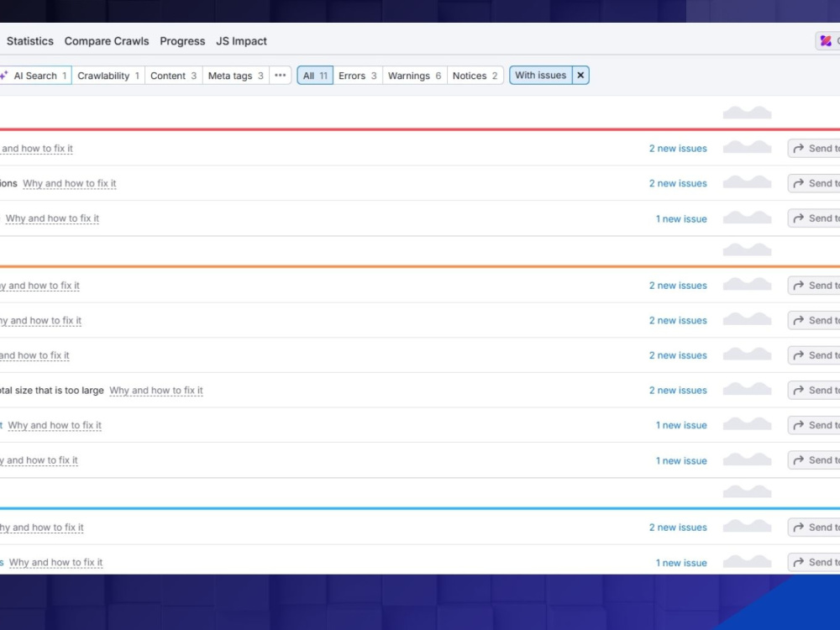
Task: Open the Statistics tab
Action: [x=30, y=41]
